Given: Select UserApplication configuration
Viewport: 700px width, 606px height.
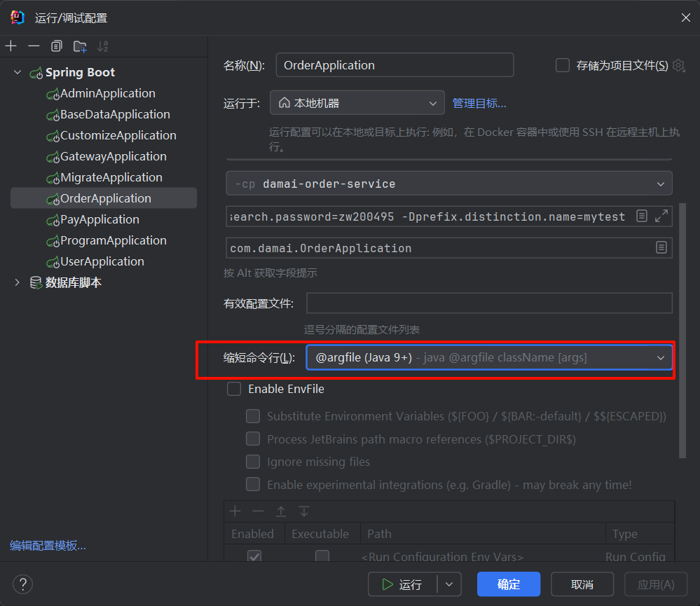Looking at the screenshot, I should [104, 261].
